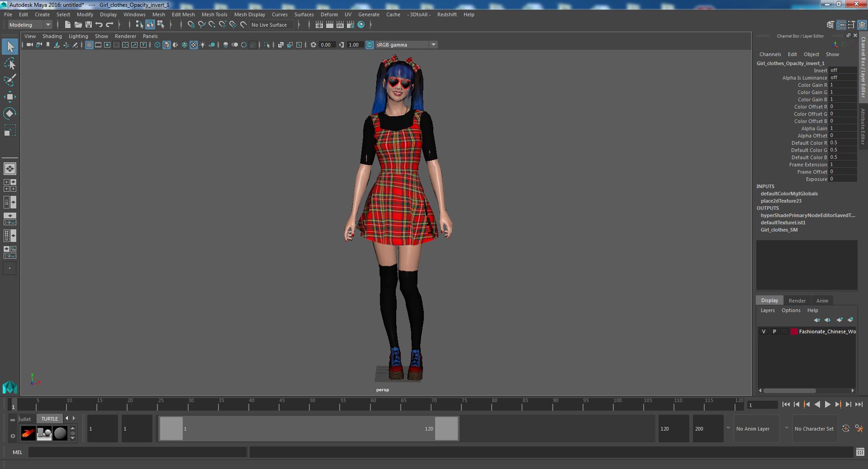Open the Modeling menu set dropdown
The height and width of the screenshot is (469, 868).
click(x=30, y=25)
